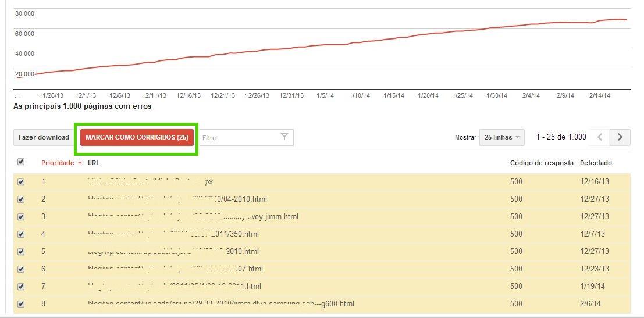
Task: Go to previous page of results
Action: 599,137
